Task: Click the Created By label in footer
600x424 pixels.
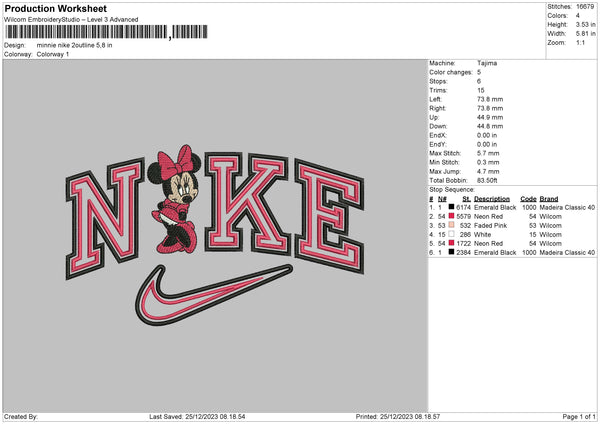Action: point(21,417)
